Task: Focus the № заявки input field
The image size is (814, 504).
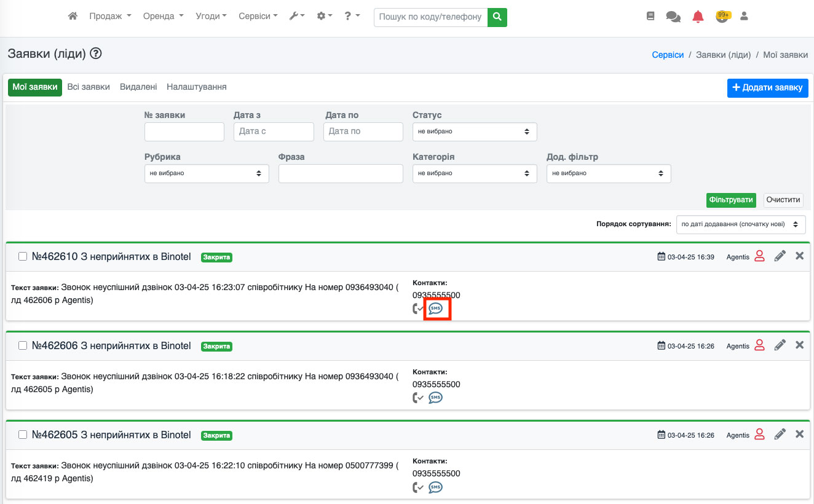Action: pyautogui.click(x=184, y=132)
